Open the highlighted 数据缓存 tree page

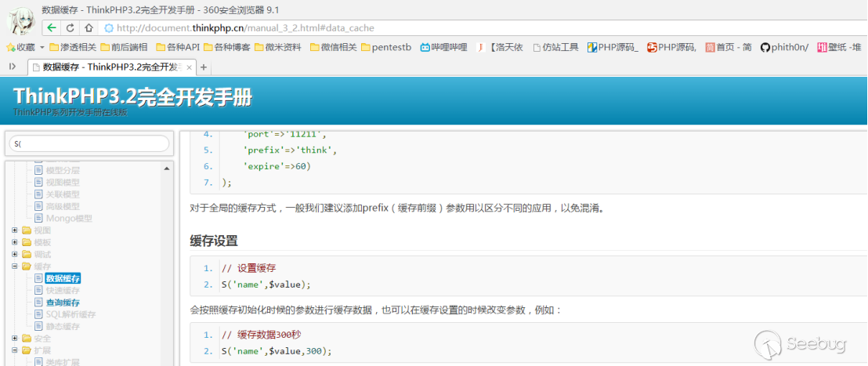click(x=63, y=278)
